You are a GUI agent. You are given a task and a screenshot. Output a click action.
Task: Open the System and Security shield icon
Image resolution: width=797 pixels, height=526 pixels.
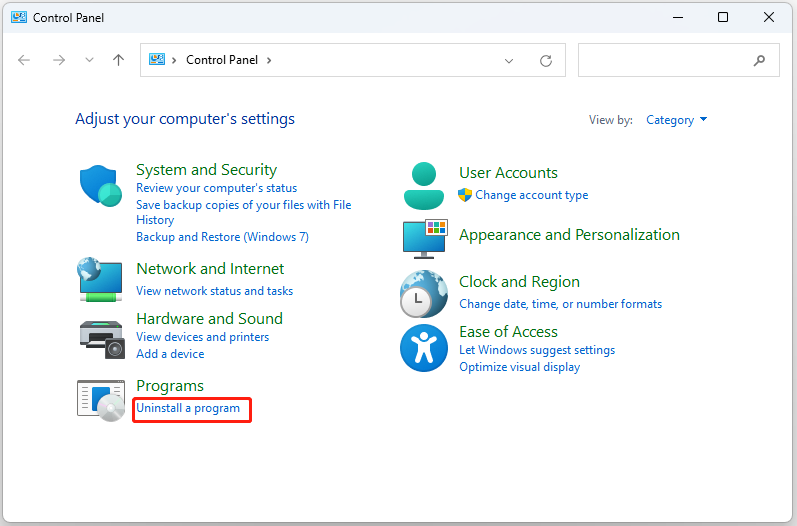click(x=101, y=185)
